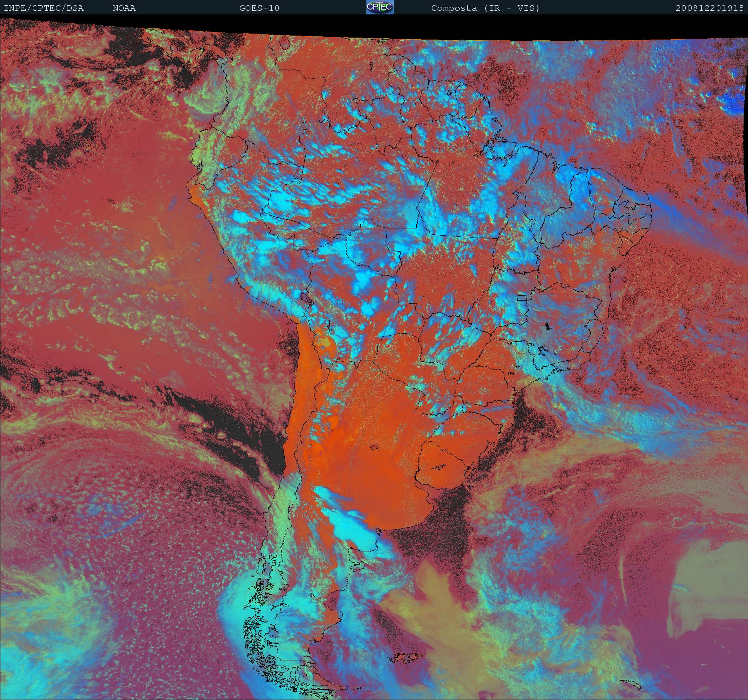748x700 pixels.
Task: Click the 200812201915 timestamp
Action: (x=710, y=8)
